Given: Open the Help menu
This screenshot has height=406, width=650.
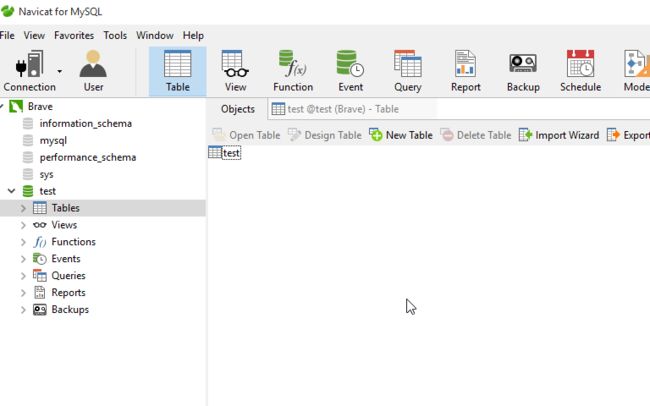Looking at the screenshot, I should tap(193, 36).
